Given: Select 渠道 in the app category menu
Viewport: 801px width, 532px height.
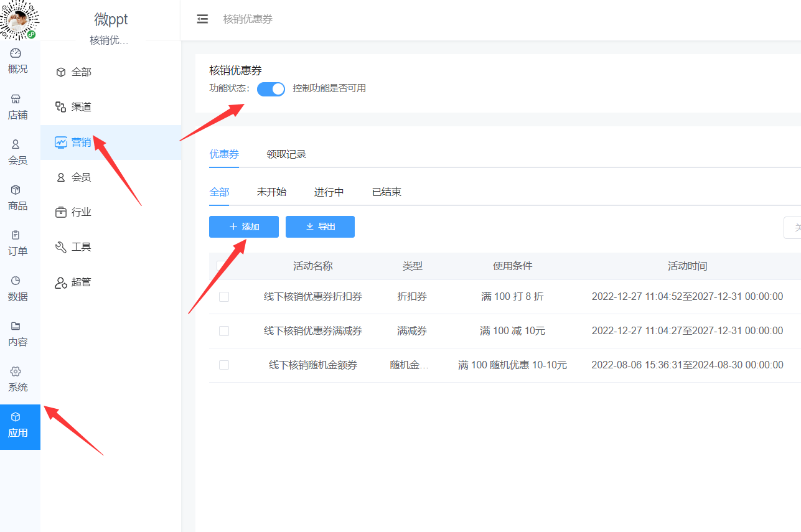Looking at the screenshot, I should [81, 107].
